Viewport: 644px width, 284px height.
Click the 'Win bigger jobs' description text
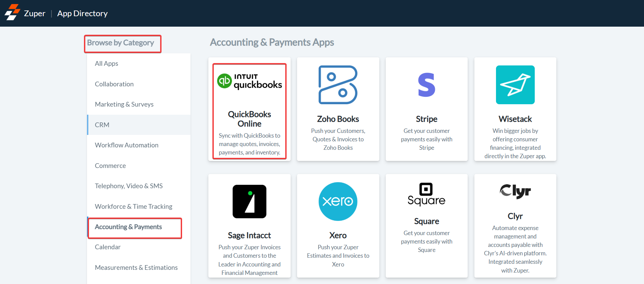click(515, 143)
